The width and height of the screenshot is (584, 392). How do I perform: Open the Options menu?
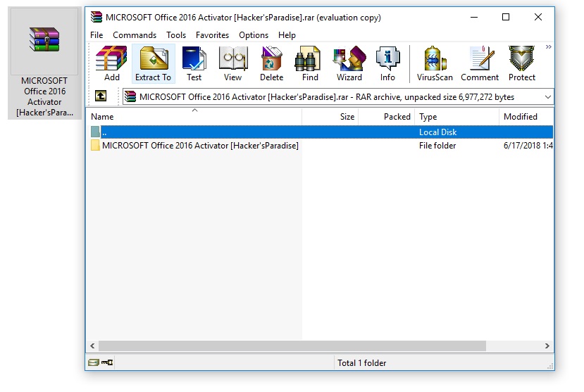pos(254,35)
